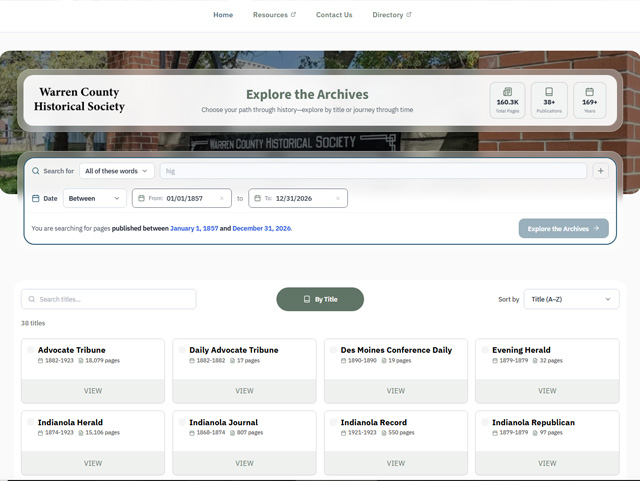This screenshot has height=481, width=640.
Task: Open Contact Us in the navigation
Action: coord(334,15)
